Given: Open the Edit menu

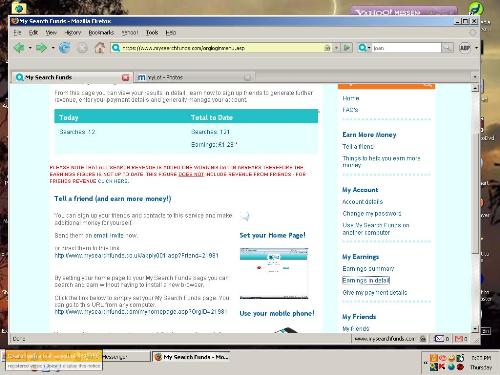Looking at the screenshot, I should (33, 32).
